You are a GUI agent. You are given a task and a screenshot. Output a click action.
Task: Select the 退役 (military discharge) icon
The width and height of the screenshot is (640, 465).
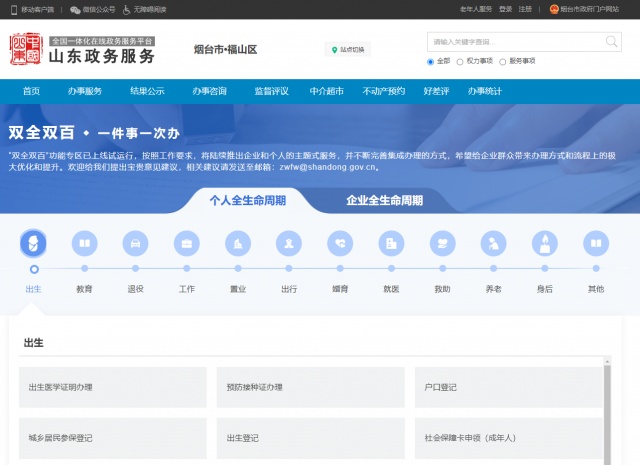coord(136,243)
